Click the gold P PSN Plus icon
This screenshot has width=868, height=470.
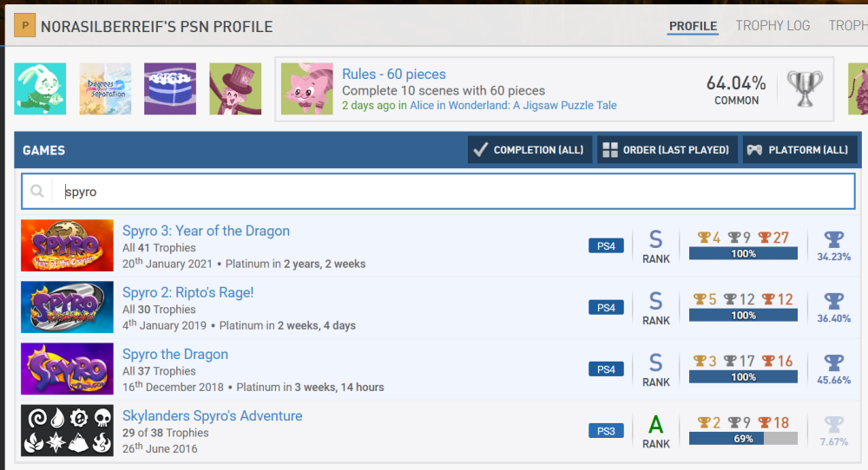point(26,26)
